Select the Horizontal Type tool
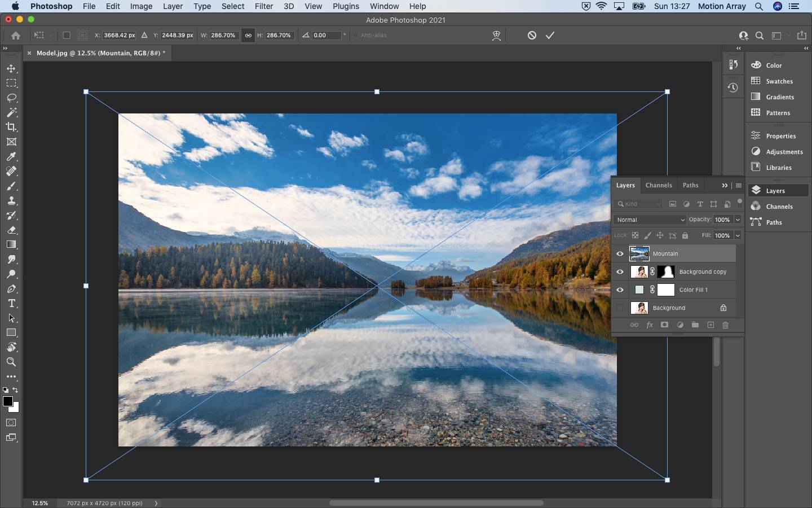Viewport: 812px width, 508px height. tap(11, 303)
